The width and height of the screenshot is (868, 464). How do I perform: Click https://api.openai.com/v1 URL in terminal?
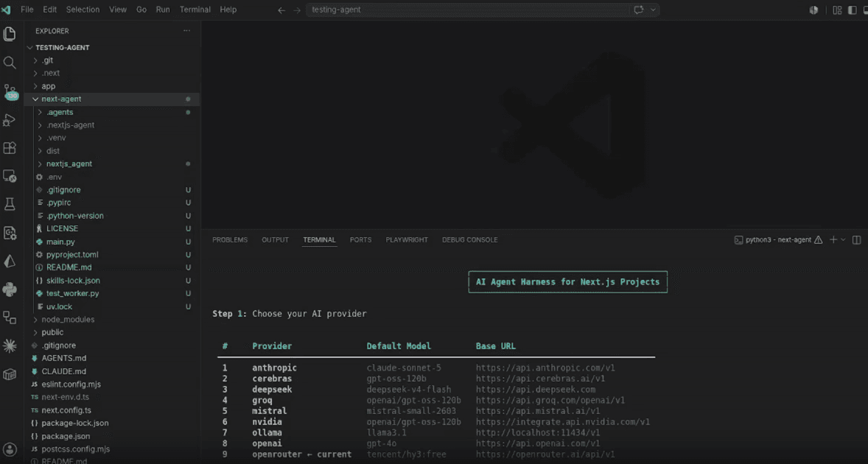click(537, 443)
